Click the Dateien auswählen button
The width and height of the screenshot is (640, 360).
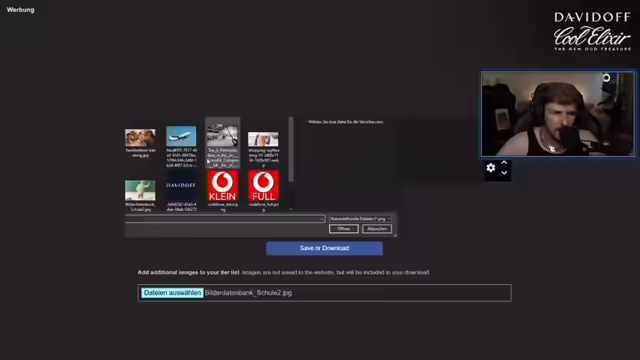[172, 293]
